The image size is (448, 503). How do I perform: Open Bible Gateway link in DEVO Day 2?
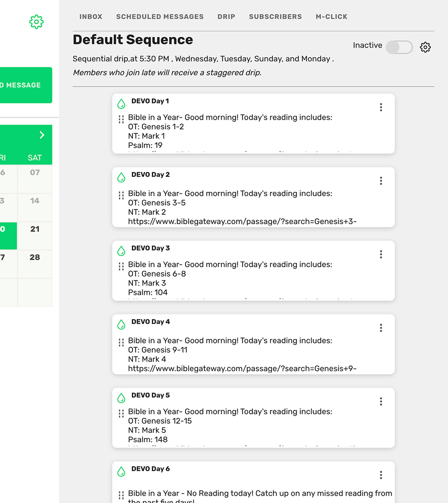242,221
